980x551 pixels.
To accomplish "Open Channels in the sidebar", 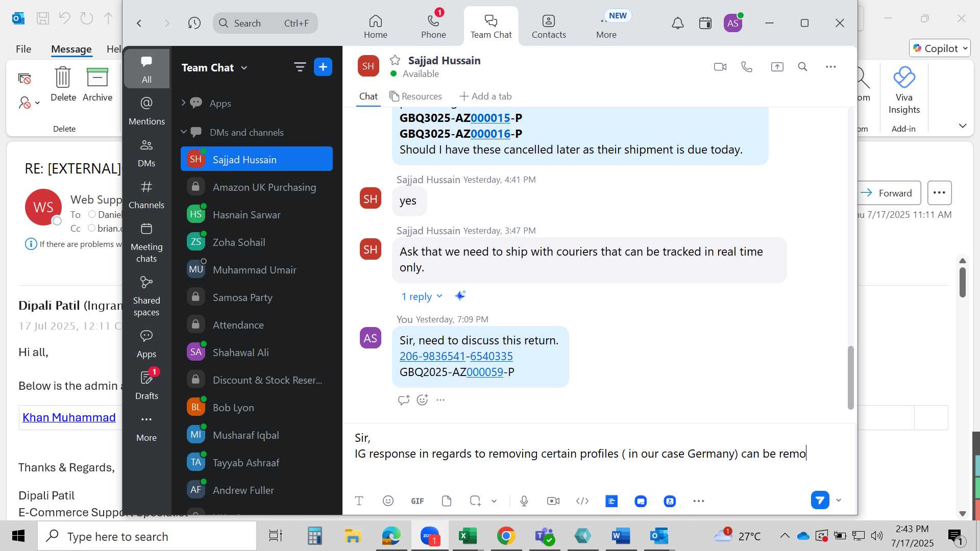I will 146,195.
